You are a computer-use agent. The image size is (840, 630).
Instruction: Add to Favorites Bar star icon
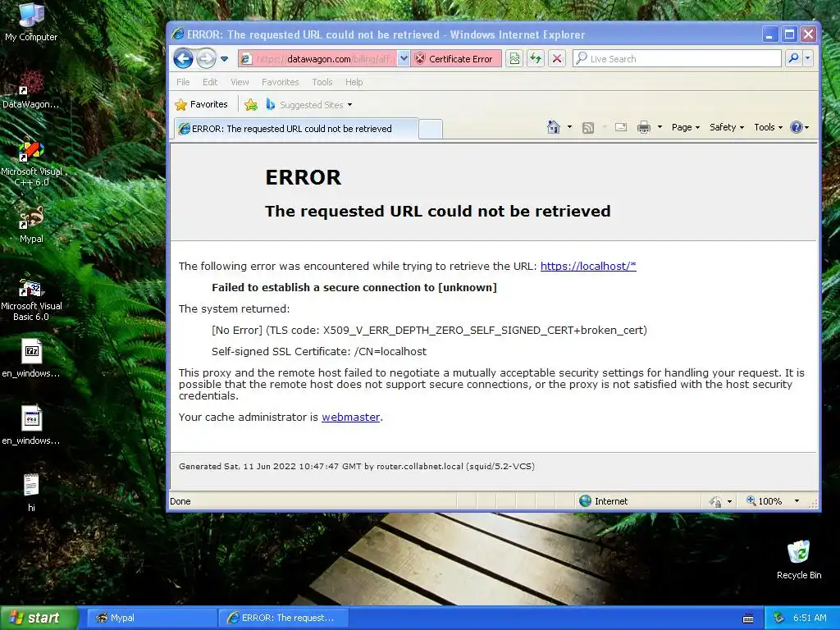[x=251, y=104]
